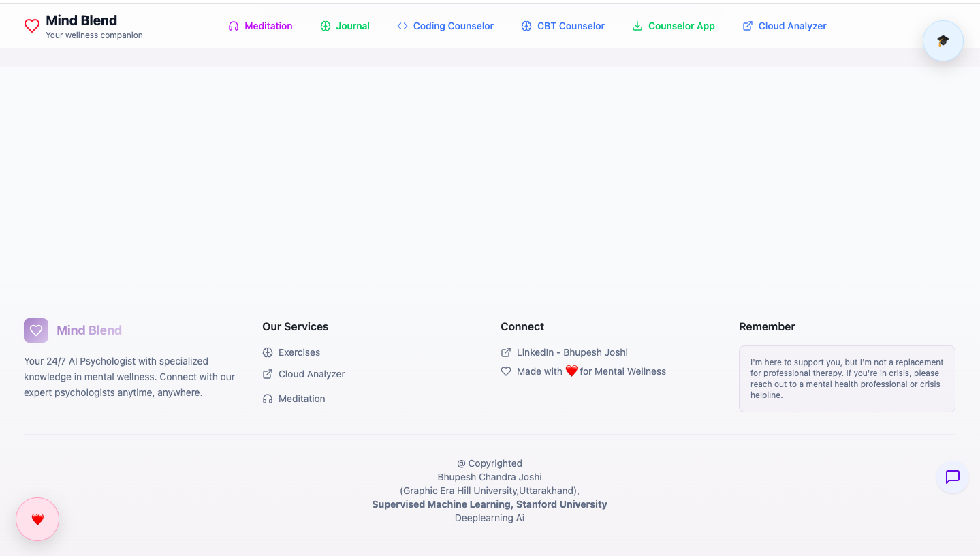This screenshot has width=980, height=556.
Task: Click the outline heart icon beside Made with
Action: pos(506,371)
